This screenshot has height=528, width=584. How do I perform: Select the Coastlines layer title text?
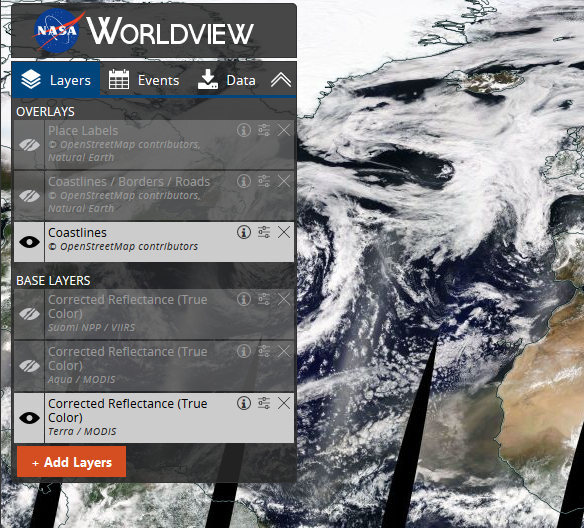click(x=77, y=233)
